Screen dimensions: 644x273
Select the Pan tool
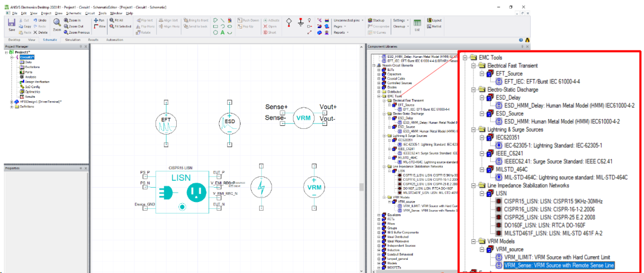tap(99, 20)
